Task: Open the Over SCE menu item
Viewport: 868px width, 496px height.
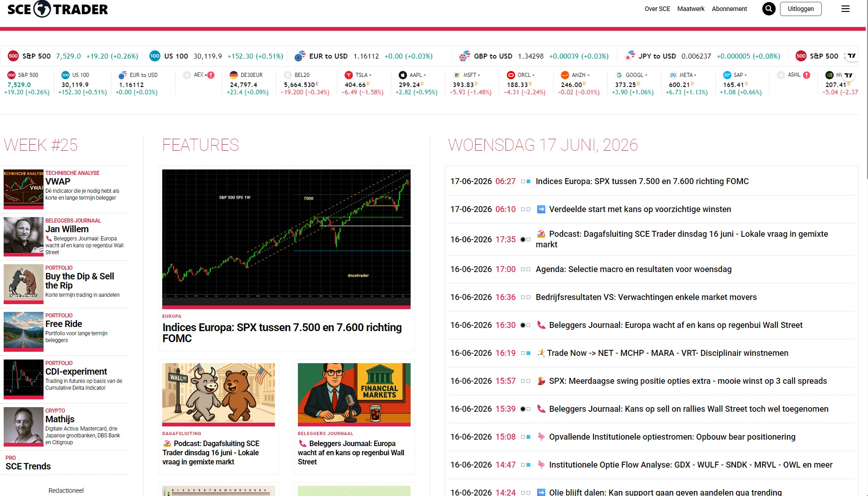Action: click(x=657, y=9)
